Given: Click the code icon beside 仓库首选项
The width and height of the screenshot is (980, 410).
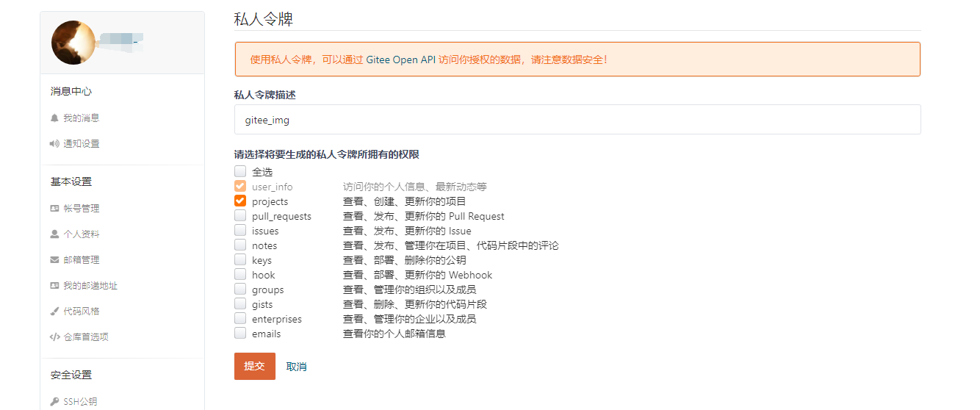Looking at the screenshot, I should tap(54, 337).
